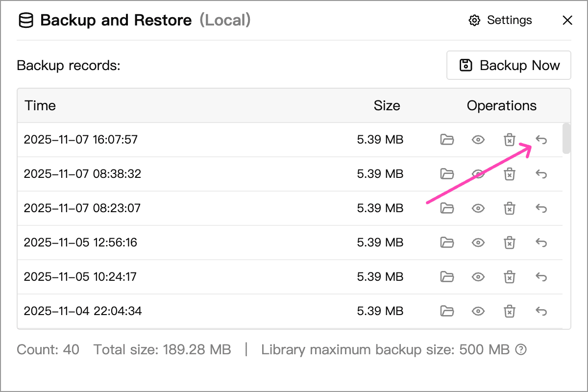The height and width of the screenshot is (392, 588).
Task: Delete the 2025-11-05 10:24:17 backup
Action: (510, 277)
